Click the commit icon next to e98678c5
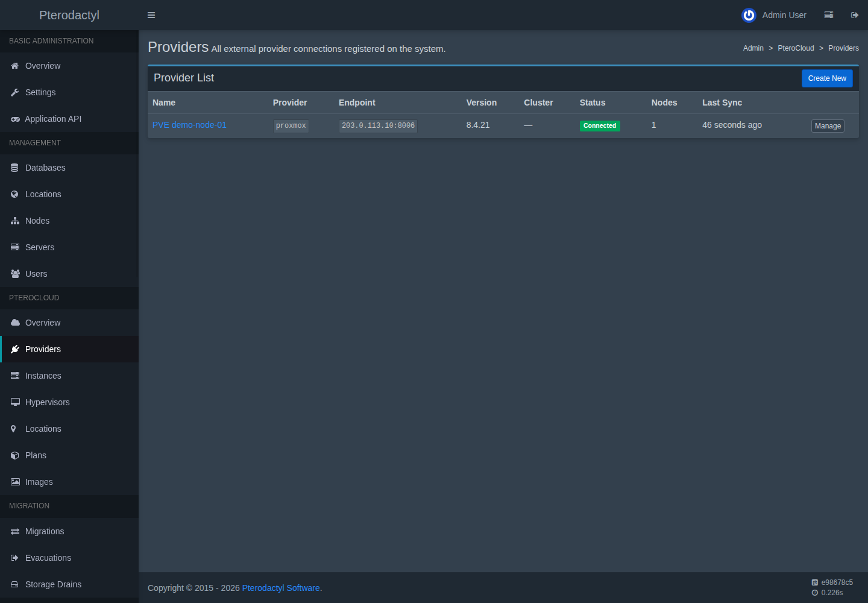868x603 pixels. click(815, 582)
